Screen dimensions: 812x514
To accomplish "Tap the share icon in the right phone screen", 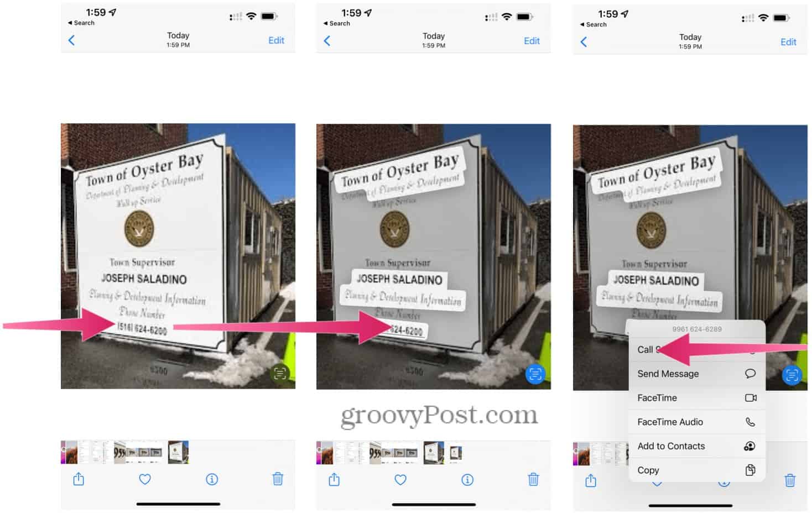I will click(591, 480).
